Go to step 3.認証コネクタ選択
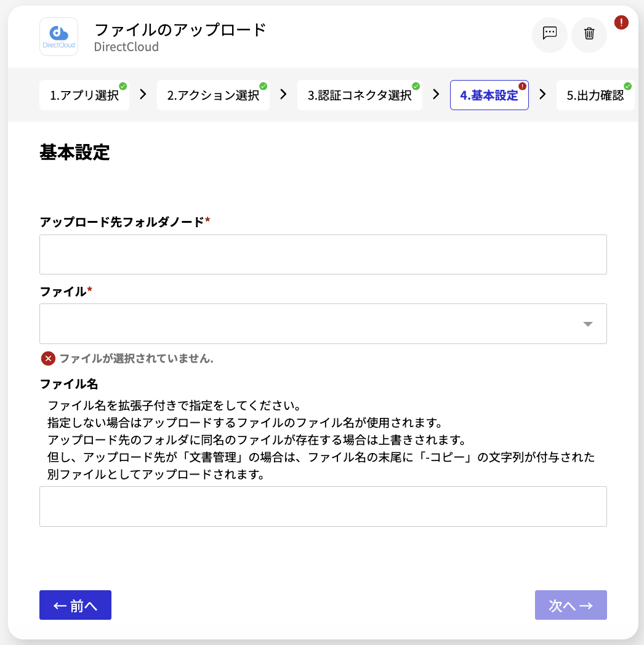Image resolution: width=644 pixels, height=645 pixels. tap(360, 95)
